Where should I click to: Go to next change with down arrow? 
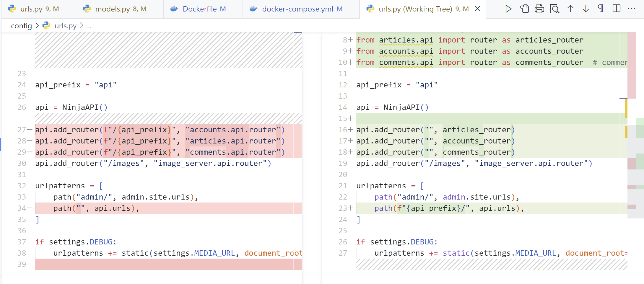coord(586,9)
